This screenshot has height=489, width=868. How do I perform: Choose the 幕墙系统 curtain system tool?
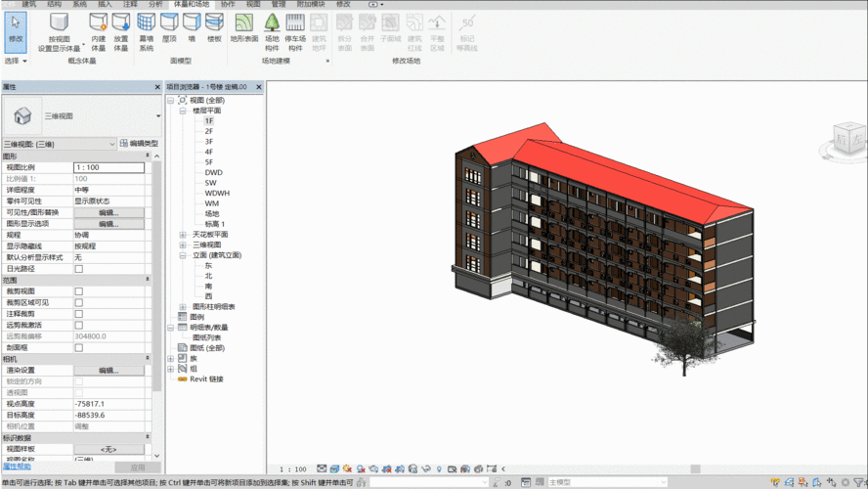click(147, 32)
